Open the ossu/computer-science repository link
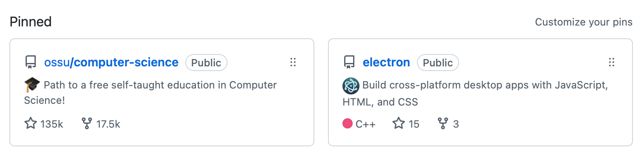This screenshot has width=644, height=154. click(x=111, y=63)
